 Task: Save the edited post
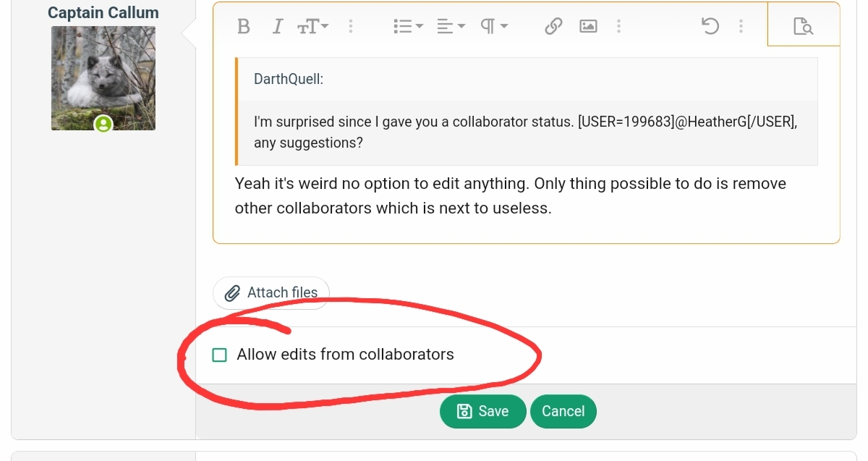pos(482,411)
